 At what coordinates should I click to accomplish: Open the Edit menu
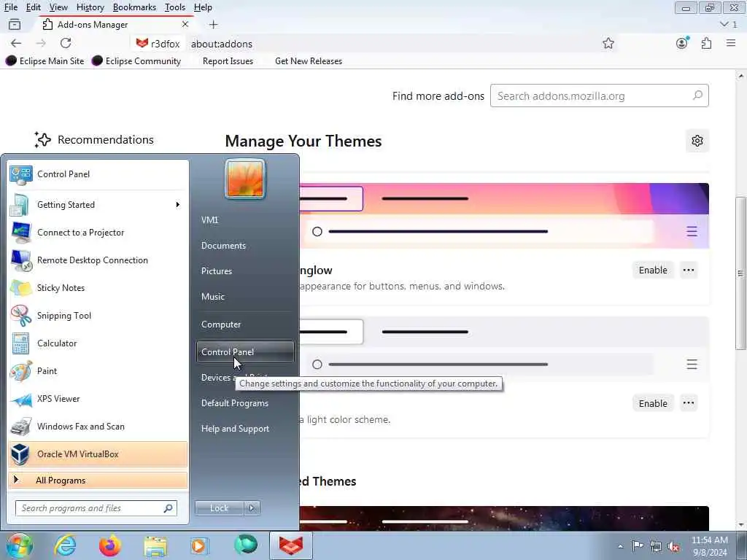point(34,7)
